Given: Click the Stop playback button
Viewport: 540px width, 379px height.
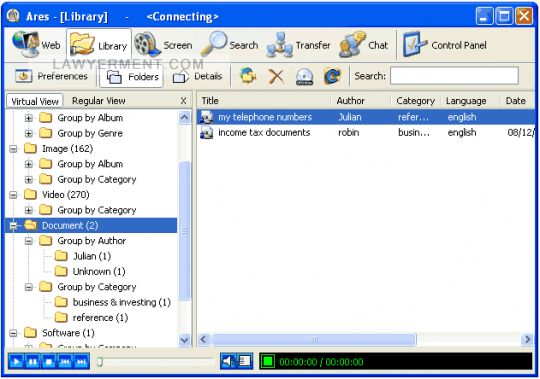Looking at the screenshot, I should 49,362.
